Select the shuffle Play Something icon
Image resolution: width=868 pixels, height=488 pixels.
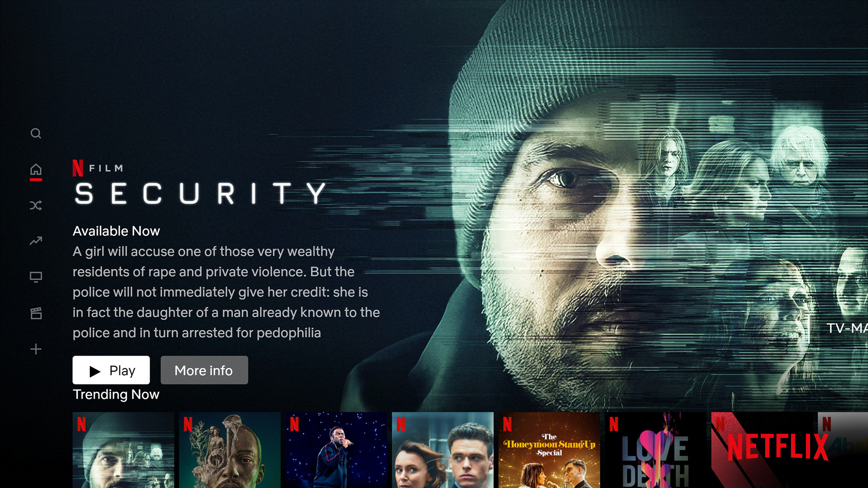36,205
